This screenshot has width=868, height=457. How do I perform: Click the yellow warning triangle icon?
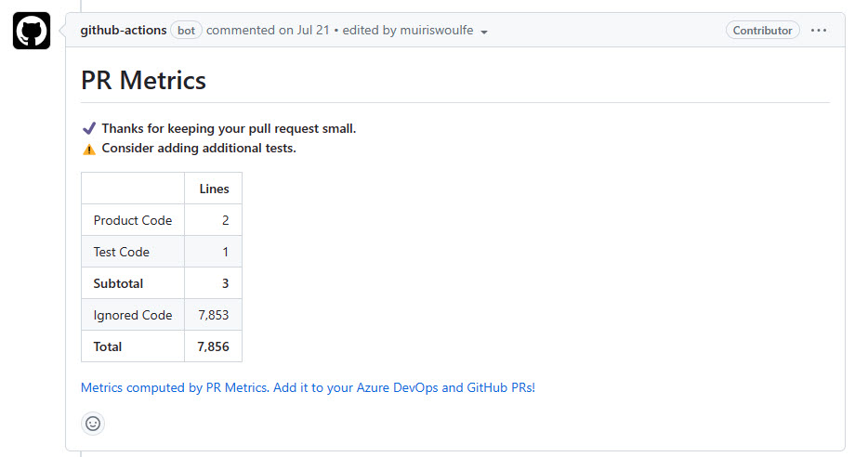[x=89, y=149]
